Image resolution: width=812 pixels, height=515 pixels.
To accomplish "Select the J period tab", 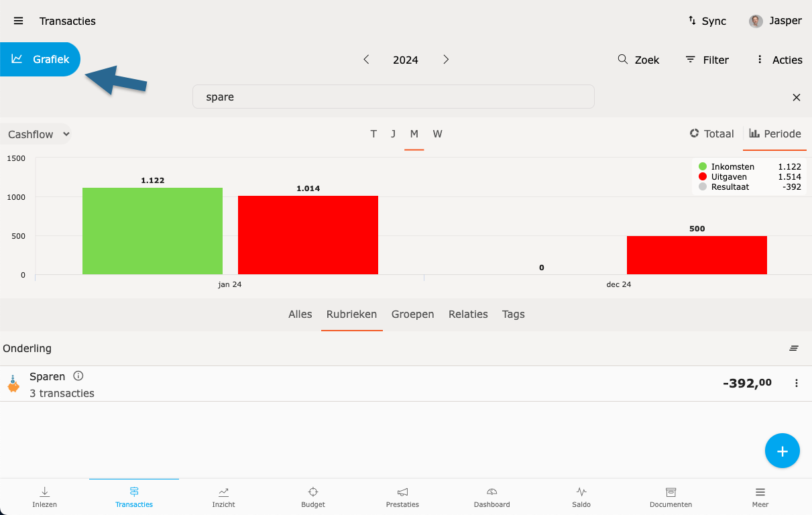I will click(394, 134).
